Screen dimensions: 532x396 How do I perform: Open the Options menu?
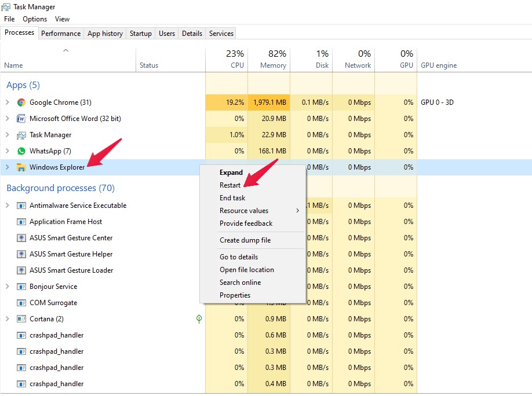[35, 19]
